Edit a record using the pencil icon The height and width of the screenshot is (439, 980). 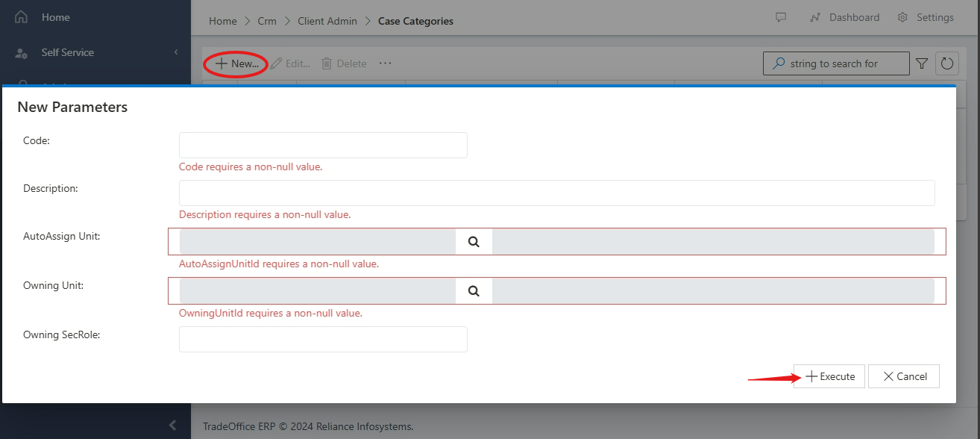[277, 63]
